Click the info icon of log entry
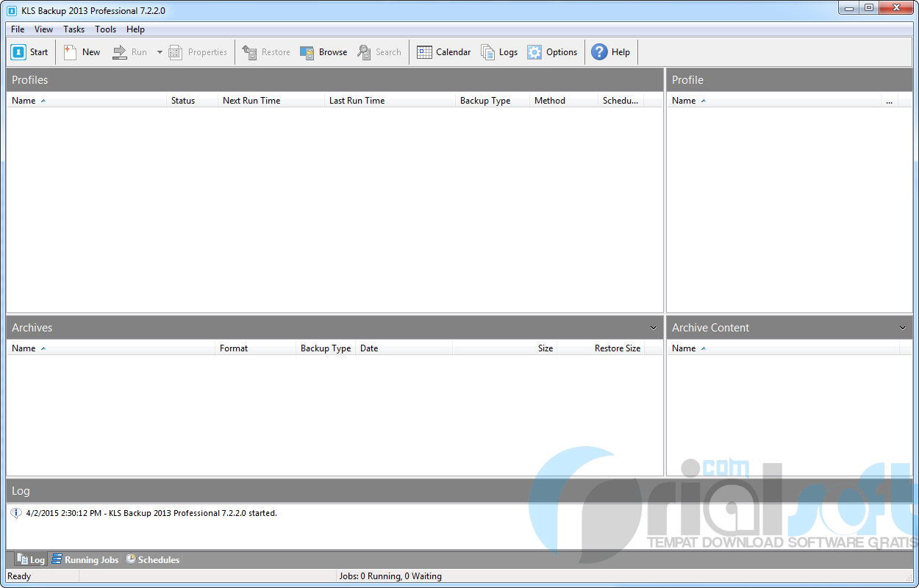This screenshot has width=919, height=588. pos(16,513)
